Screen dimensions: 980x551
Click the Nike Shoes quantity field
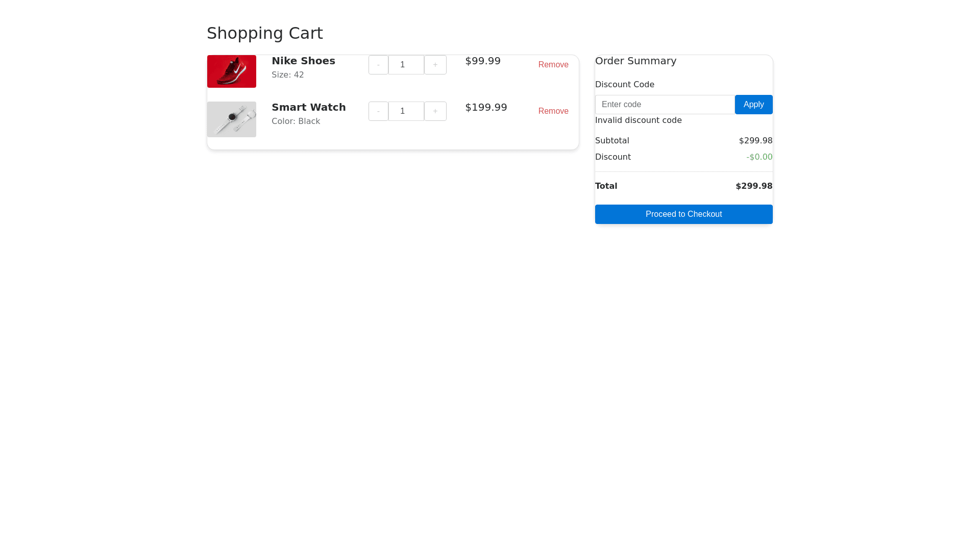coord(406,65)
